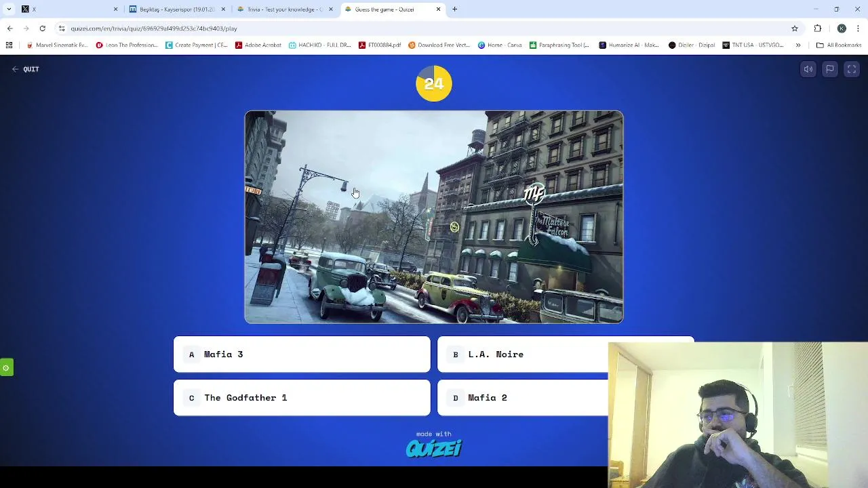This screenshot has width=868, height=488.
Task: Click the game screenshot image
Action: point(434,217)
